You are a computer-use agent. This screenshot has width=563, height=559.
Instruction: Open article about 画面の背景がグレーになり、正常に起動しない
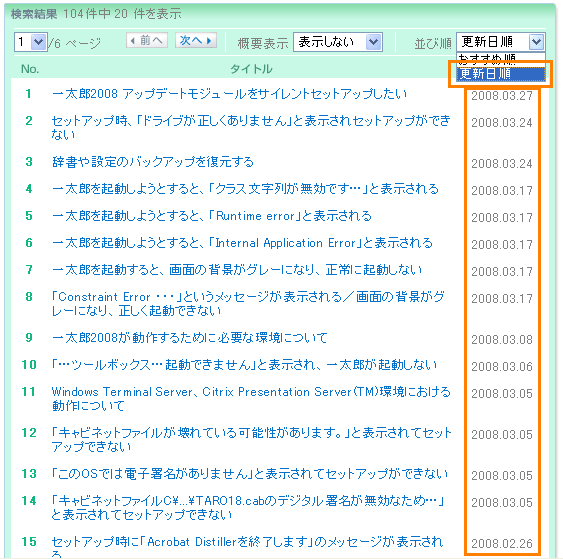(x=237, y=270)
